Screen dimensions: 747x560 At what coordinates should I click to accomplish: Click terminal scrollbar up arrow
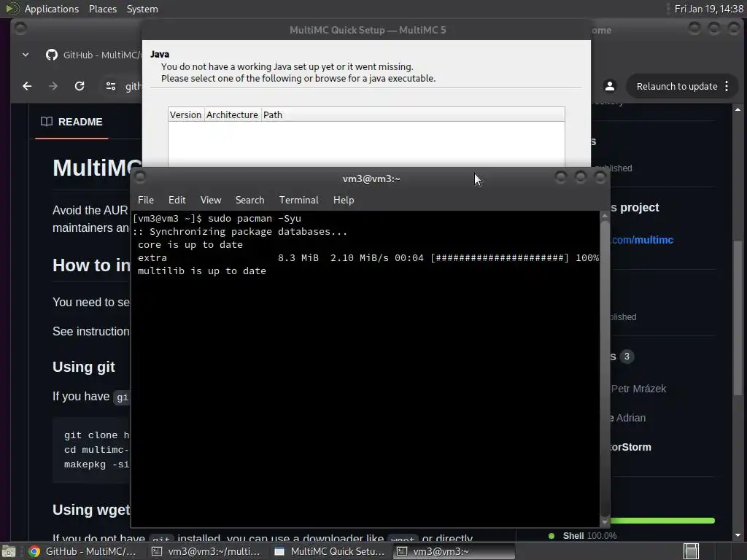point(605,216)
